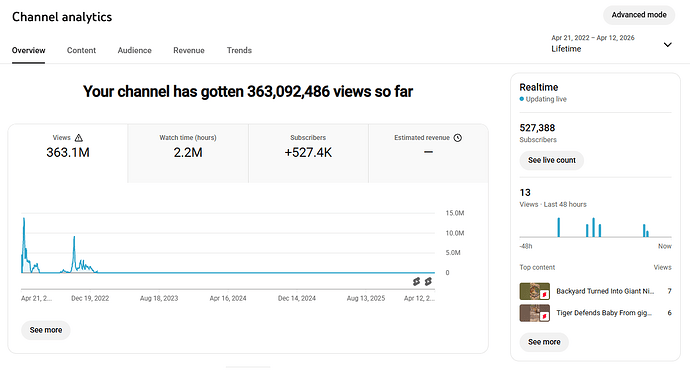Click the first monetization marker icon under chart
The width and height of the screenshot is (690, 370).
click(416, 282)
